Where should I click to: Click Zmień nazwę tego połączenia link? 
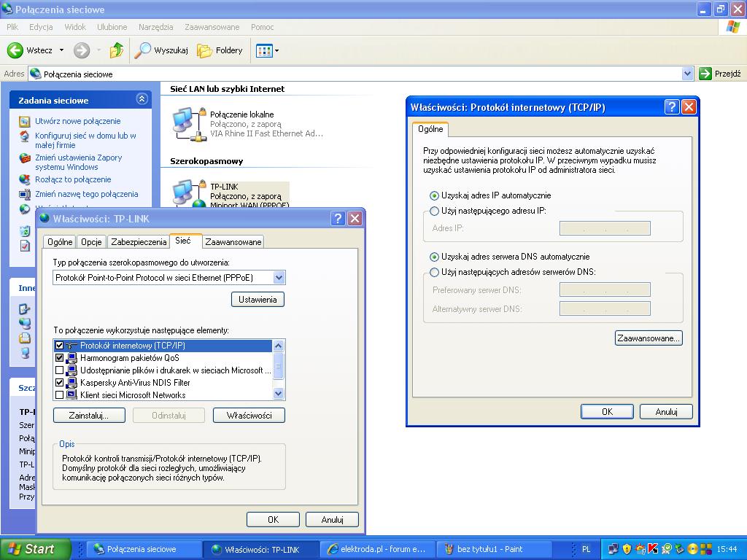click(87, 194)
